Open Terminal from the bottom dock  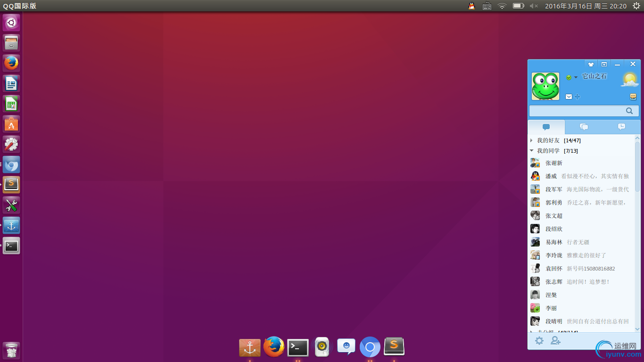click(298, 348)
